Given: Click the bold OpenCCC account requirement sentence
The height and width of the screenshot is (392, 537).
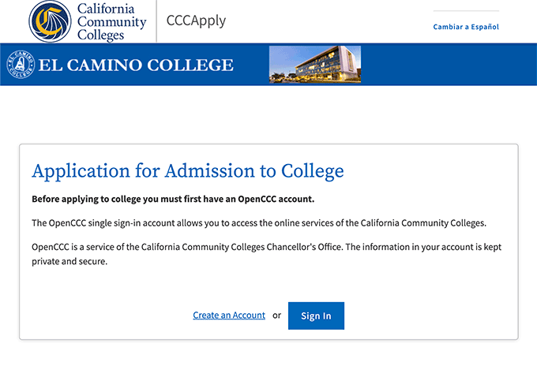Looking at the screenshot, I should click(173, 199).
